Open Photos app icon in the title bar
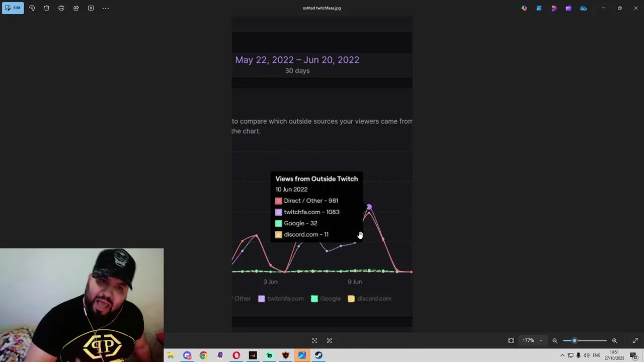Image resolution: width=644 pixels, height=362 pixels. [x=539, y=8]
